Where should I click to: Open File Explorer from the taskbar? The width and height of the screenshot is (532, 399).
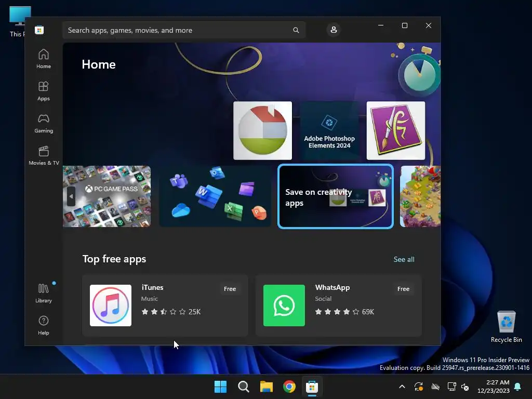pos(267,387)
